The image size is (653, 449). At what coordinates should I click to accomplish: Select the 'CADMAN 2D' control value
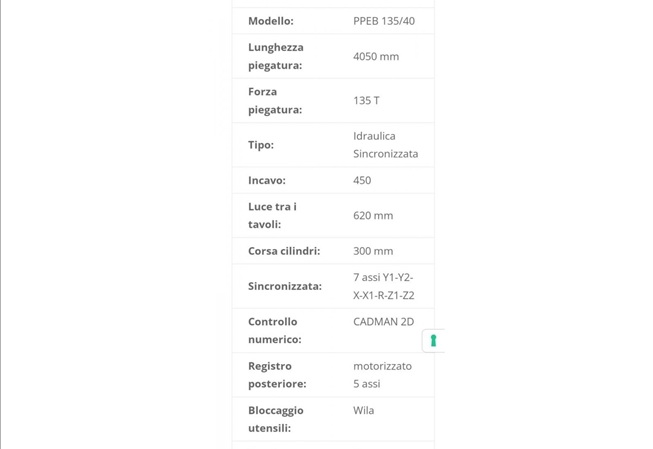pyautogui.click(x=383, y=322)
